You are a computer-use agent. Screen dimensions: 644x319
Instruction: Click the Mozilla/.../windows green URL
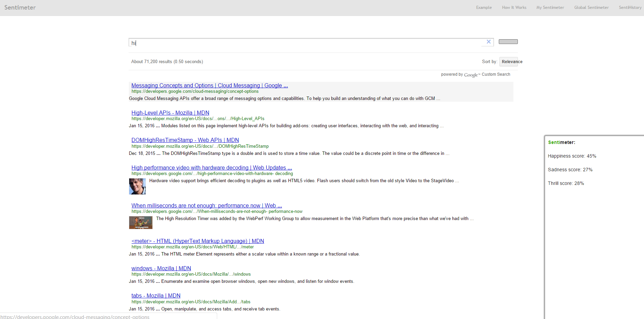(191, 274)
